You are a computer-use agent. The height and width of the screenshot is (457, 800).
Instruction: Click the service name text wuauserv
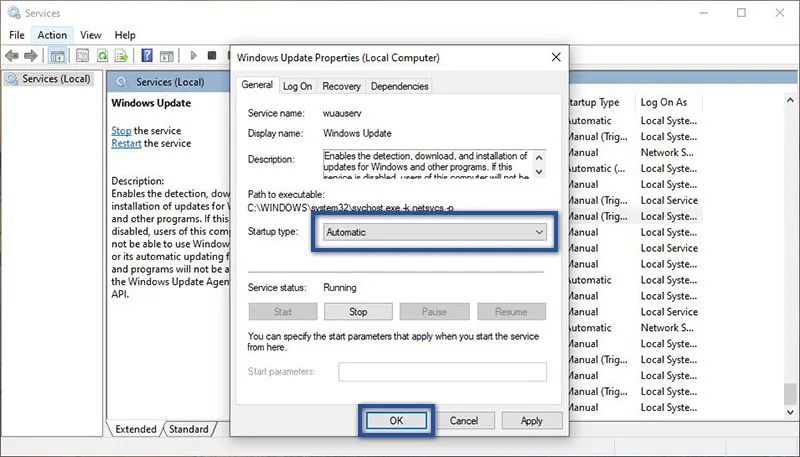pyautogui.click(x=342, y=113)
